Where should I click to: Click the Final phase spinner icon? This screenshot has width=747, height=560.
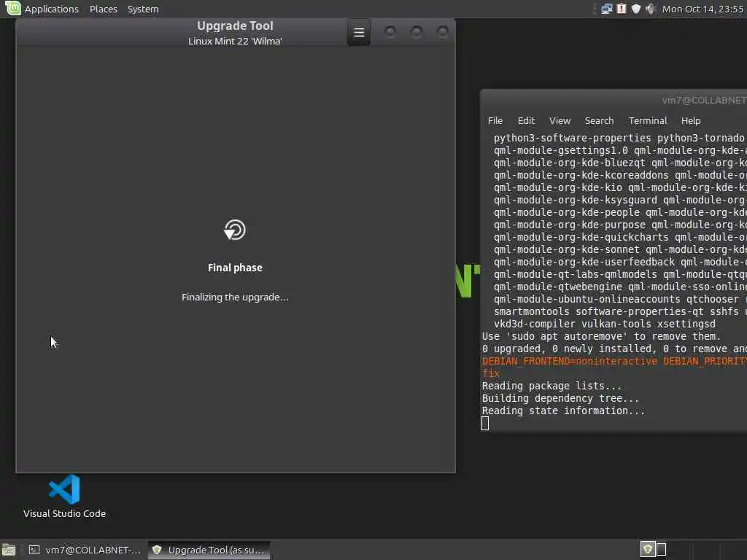click(235, 230)
